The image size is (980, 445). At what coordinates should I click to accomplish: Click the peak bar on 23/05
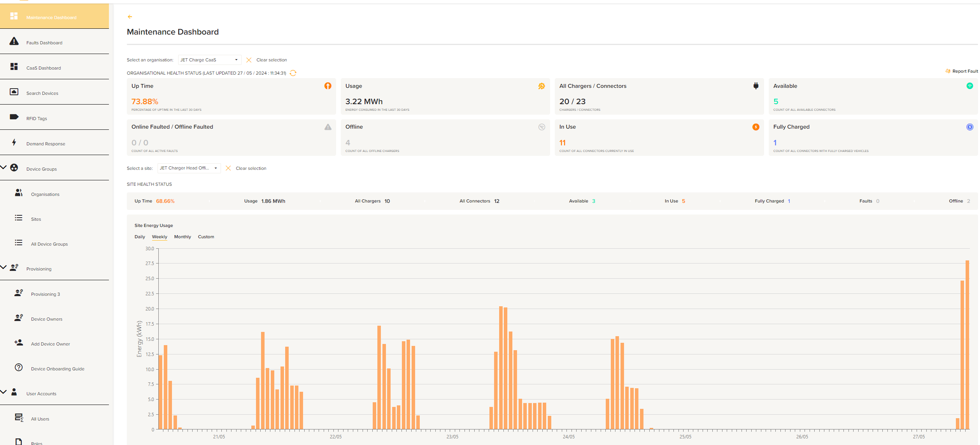click(x=501, y=368)
